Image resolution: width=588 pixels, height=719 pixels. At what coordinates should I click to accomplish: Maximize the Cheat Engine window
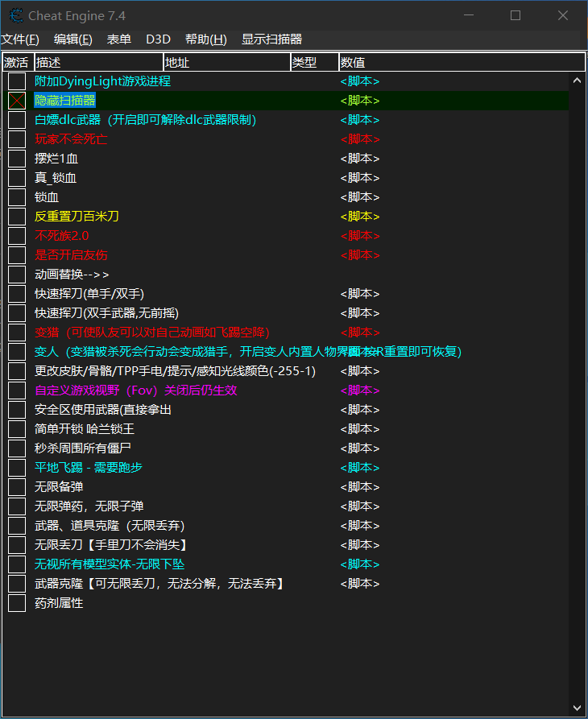point(516,15)
